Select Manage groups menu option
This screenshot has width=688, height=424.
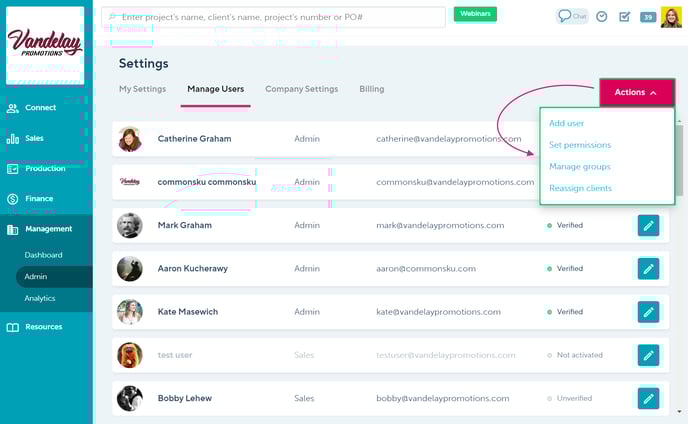580,166
